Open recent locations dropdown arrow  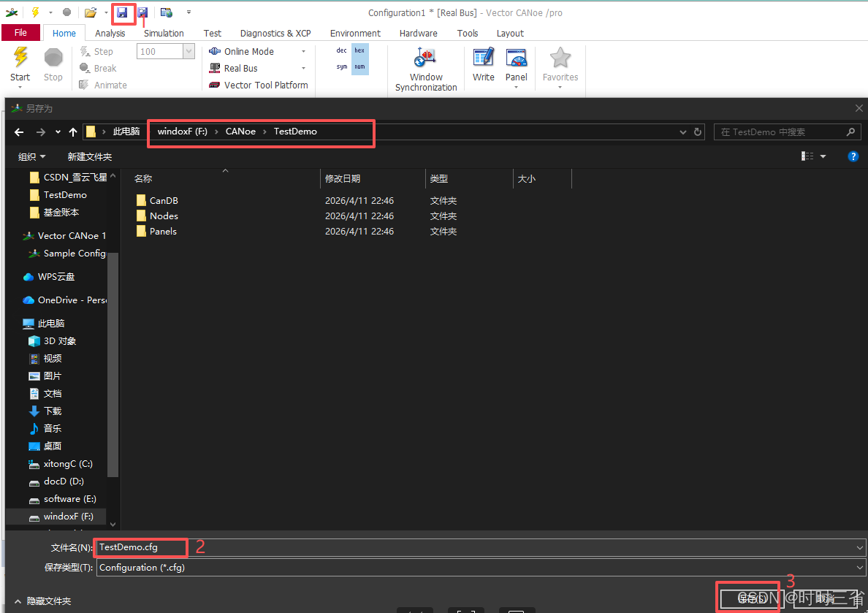click(x=58, y=132)
